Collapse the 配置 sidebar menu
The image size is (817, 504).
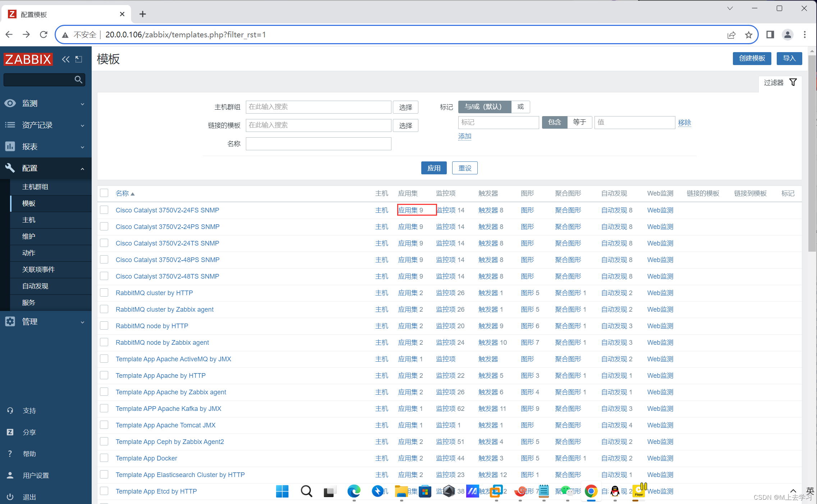tap(46, 168)
